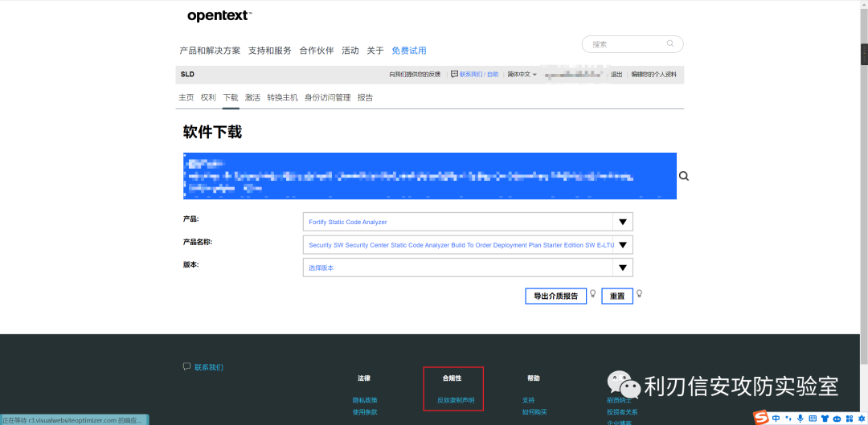The height and width of the screenshot is (425, 868).
Task: Click the microphone voice input icon
Action: pyautogui.click(x=800, y=418)
